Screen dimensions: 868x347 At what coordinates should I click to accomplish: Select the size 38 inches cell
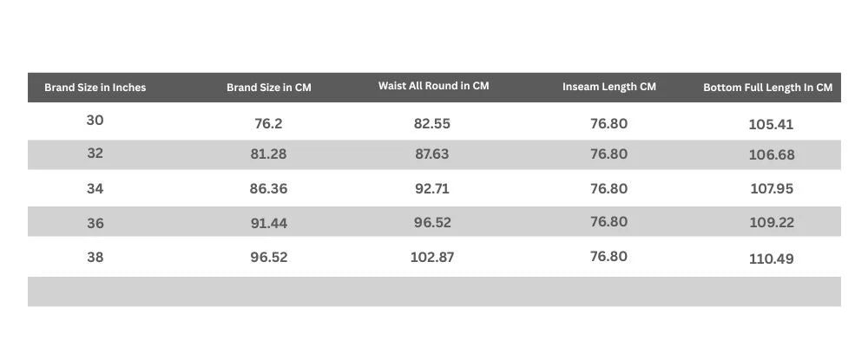pos(95,257)
